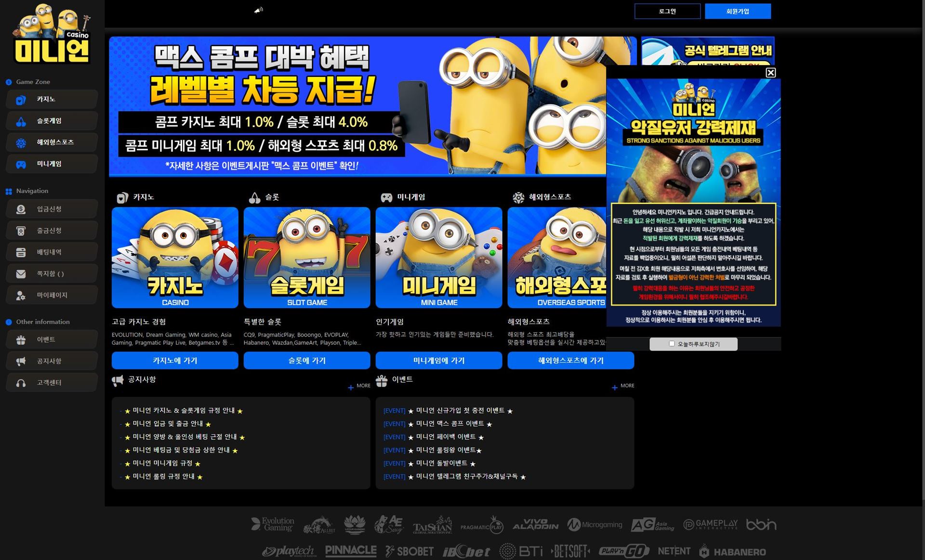
Task: Click the 공지사항 section megaphone icon
Action: coord(118,381)
